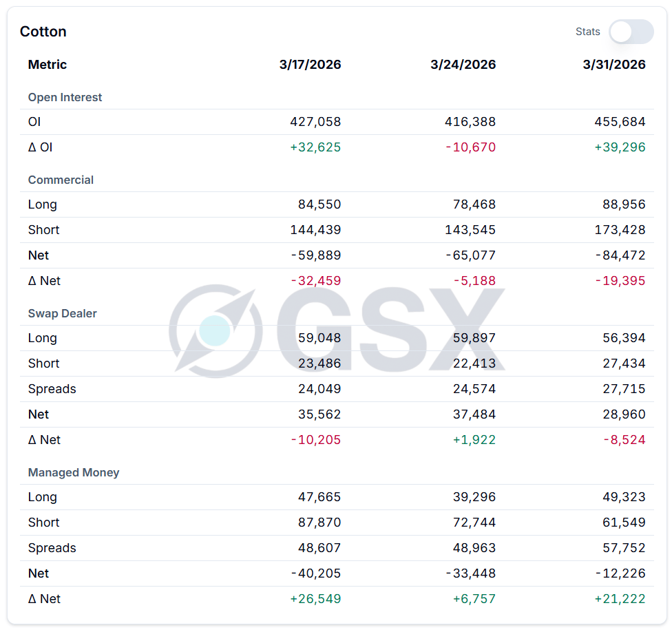Click the Swap Dealer Δ Net value +1,922
The width and height of the screenshot is (672, 632).
coord(474,440)
